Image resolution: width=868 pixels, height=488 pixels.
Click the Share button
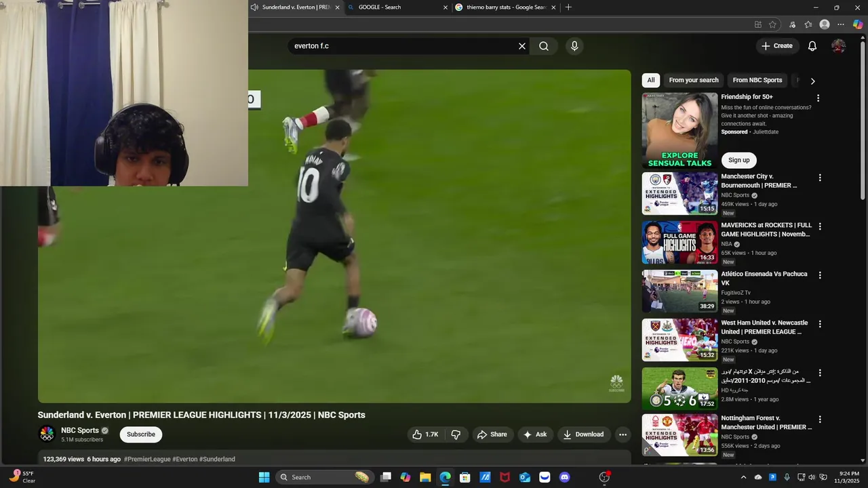coord(492,434)
